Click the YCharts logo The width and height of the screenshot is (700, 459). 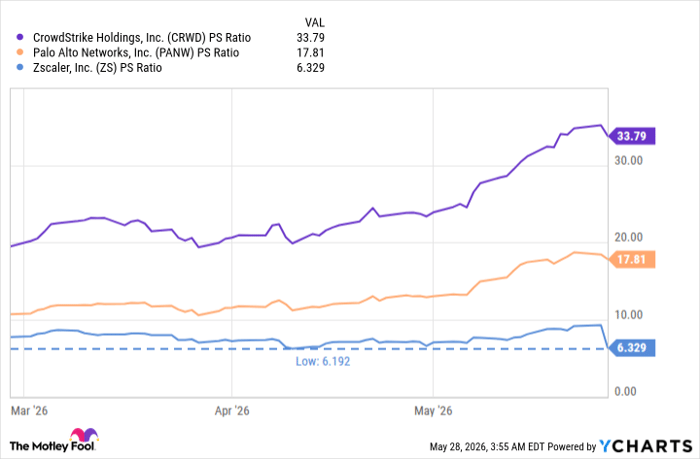(646, 446)
